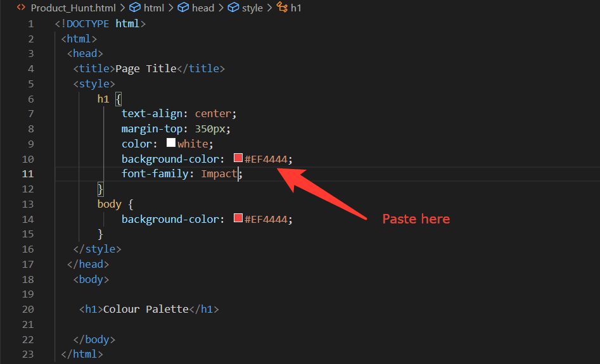Place cursor on the Impact font value
Image resolution: width=600 pixels, height=364 pixels.
pyautogui.click(x=219, y=173)
